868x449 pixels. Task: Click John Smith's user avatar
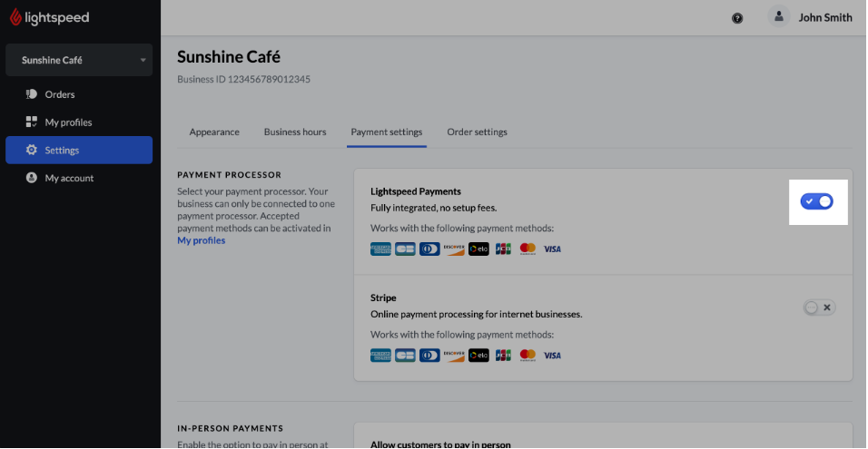point(778,17)
